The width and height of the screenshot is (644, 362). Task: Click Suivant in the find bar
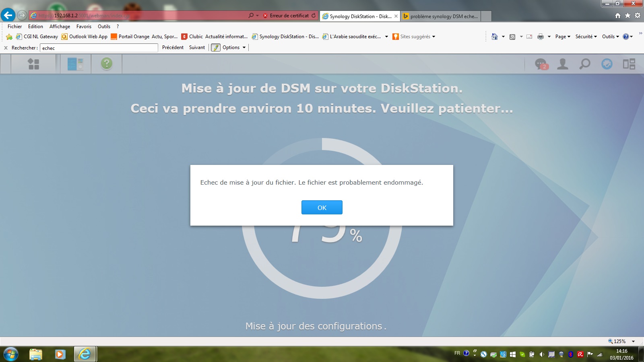[x=197, y=47]
